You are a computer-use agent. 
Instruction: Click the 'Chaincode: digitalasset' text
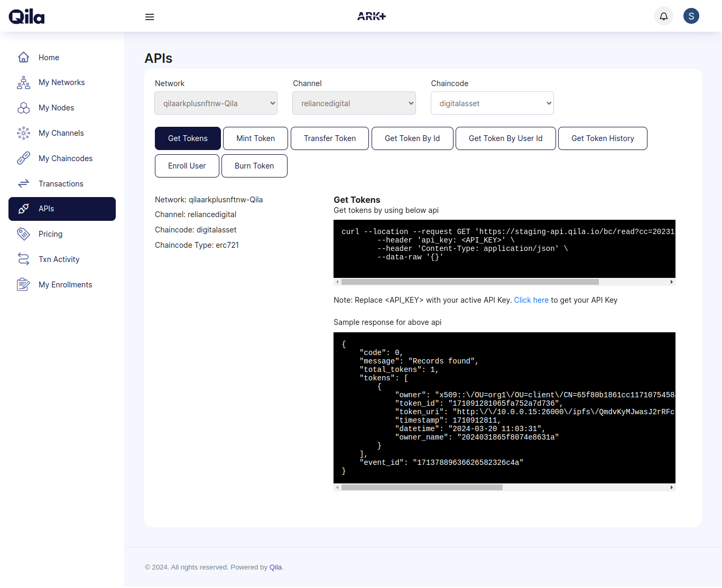[x=196, y=230]
